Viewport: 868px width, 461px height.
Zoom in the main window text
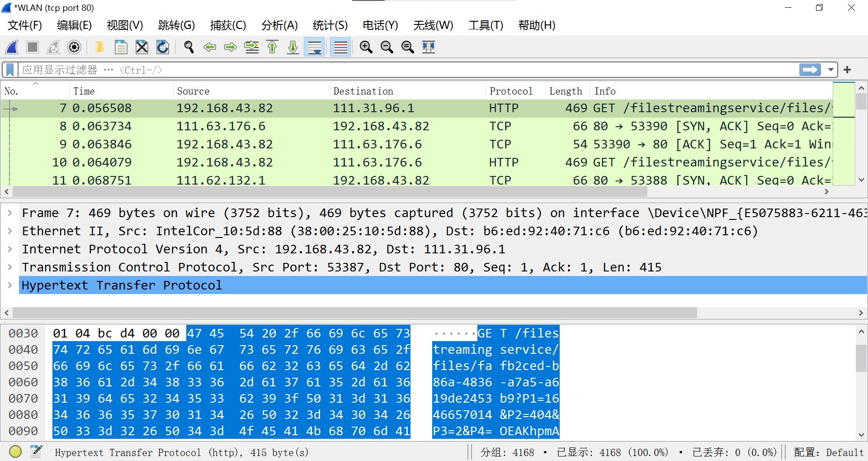pos(366,47)
